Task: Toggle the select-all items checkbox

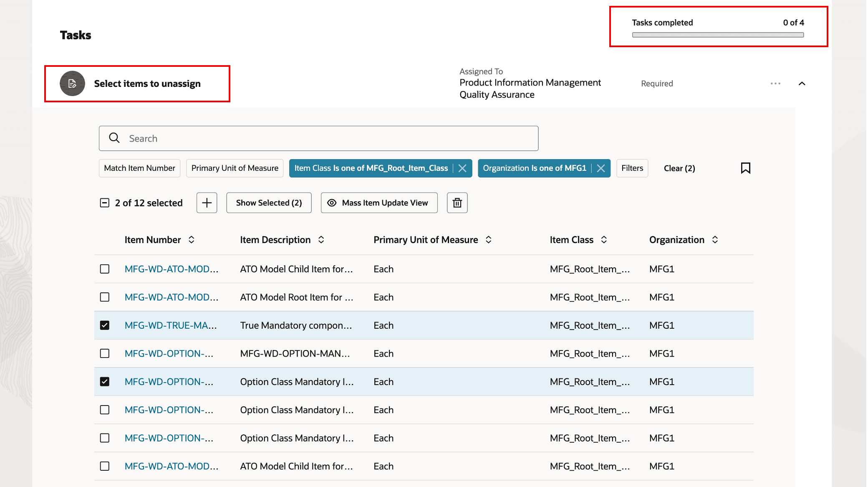Action: pyautogui.click(x=105, y=203)
